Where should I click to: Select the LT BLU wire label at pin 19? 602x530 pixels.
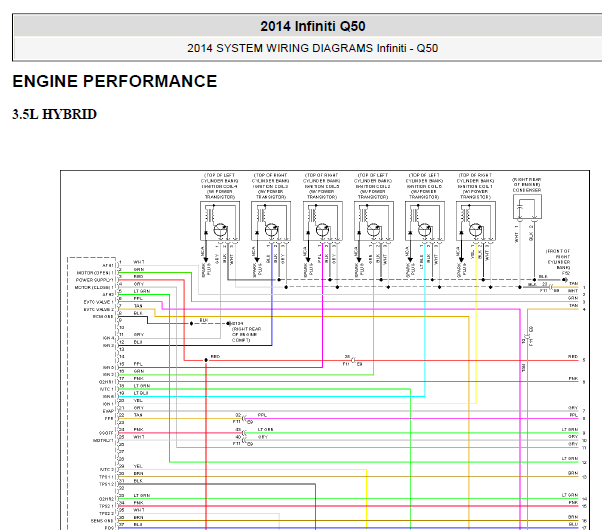pos(142,393)
